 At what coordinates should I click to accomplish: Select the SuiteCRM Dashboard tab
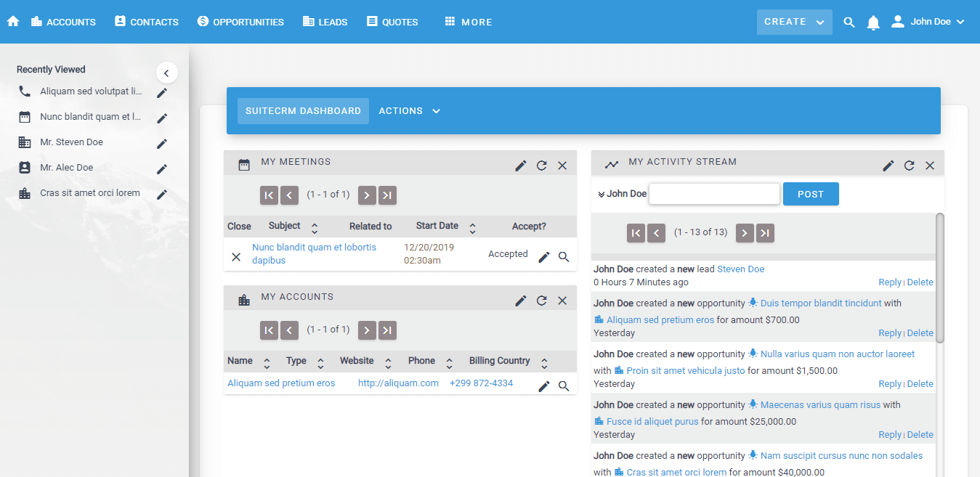[303, 111]
